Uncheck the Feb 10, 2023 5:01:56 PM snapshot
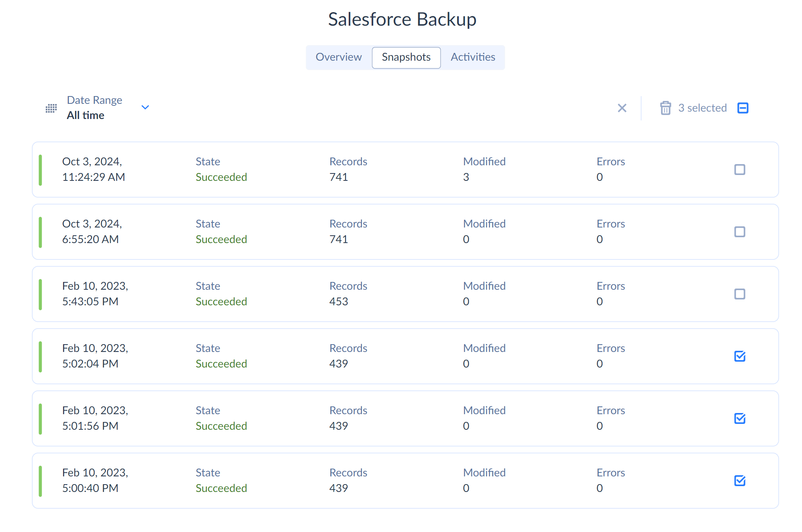 (739, 418)
